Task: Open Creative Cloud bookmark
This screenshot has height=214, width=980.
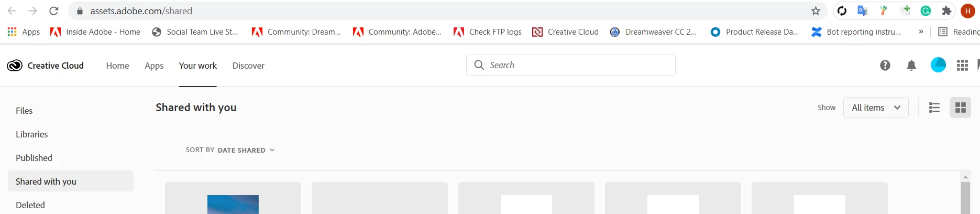Action: point(565,32)
